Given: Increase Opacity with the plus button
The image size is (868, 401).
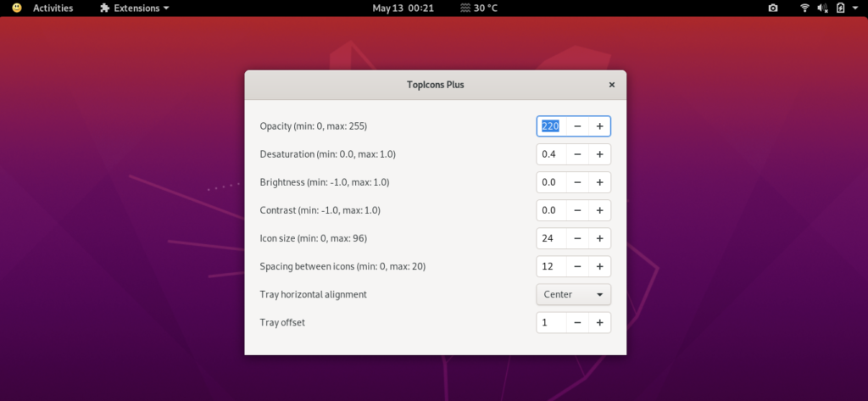Looking at the screenshot, I should 599,126.
